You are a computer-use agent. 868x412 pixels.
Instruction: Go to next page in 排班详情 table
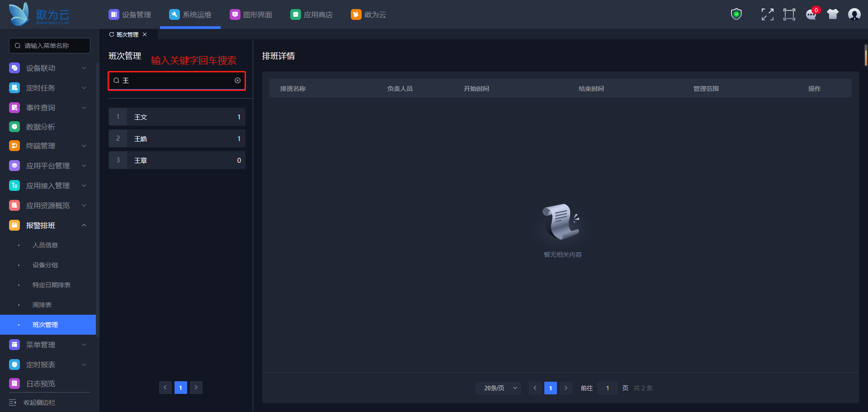(566, 388)
